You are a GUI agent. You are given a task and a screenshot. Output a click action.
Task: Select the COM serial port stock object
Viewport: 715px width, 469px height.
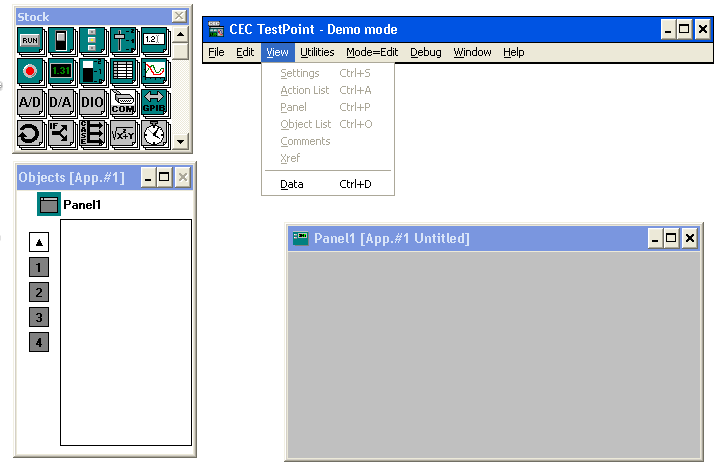124,103
